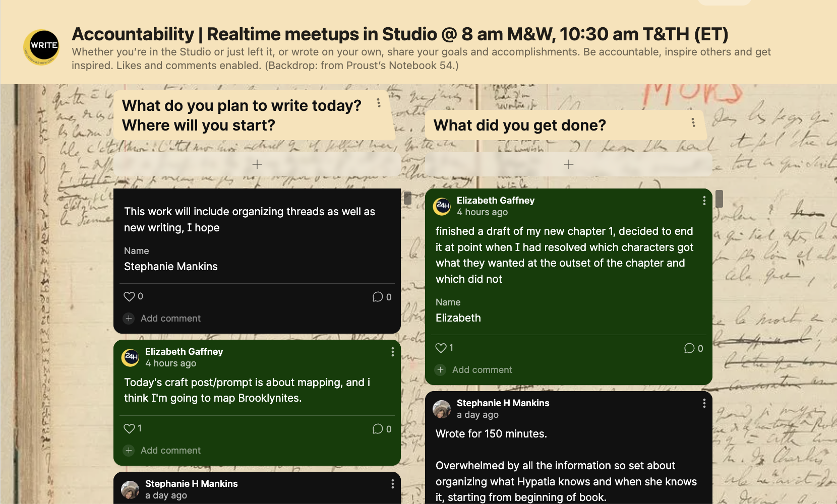Like the mapping Brooklynites post

pos(130,428)
